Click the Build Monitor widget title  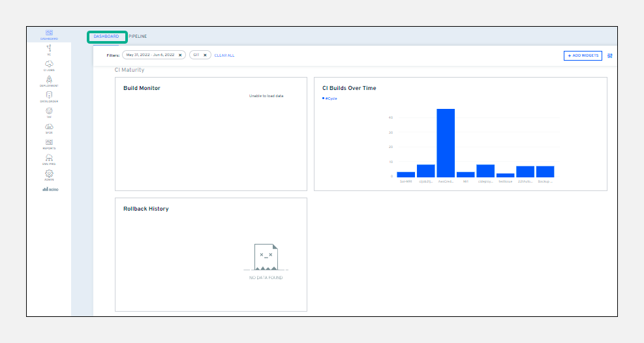point(142,88)
